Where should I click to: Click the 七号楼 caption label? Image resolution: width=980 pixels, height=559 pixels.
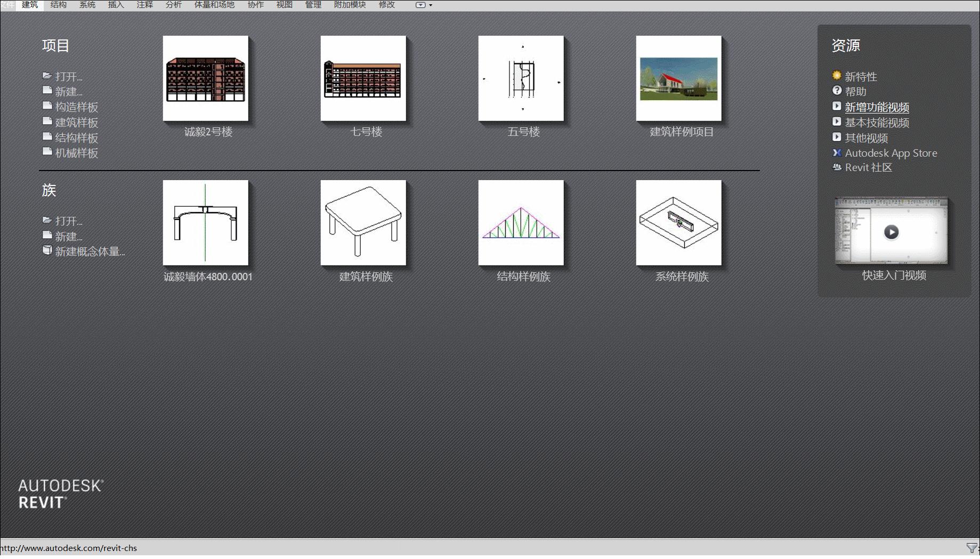pyautogui.click(x=366, y=132)
